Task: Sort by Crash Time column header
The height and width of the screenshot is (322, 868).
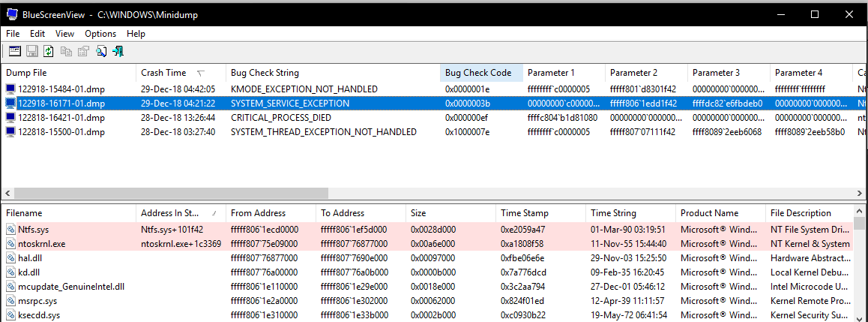Action: [x=181, y=73]
